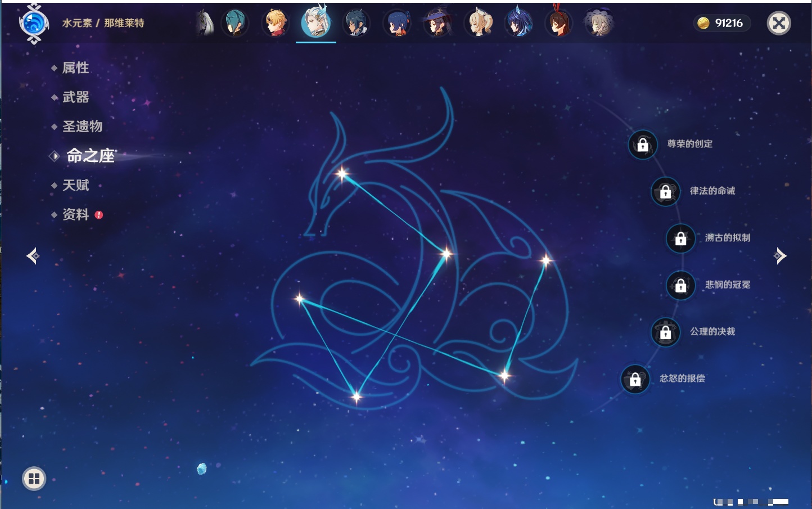The image size is (812, 509).
Task: Select the dark-blue hair bun girl avatar
Action: click(x=397, y=23)
